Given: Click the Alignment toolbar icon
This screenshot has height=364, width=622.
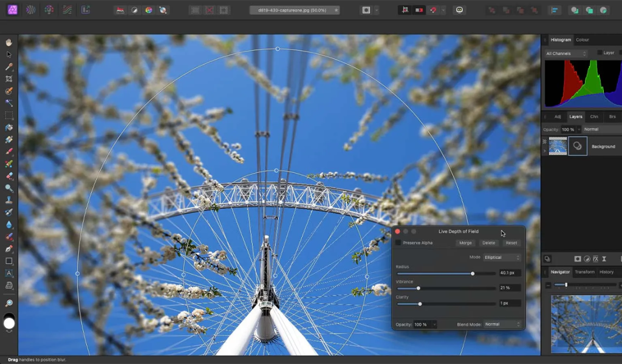Looking at the screenshot, I should coord(555,10).
